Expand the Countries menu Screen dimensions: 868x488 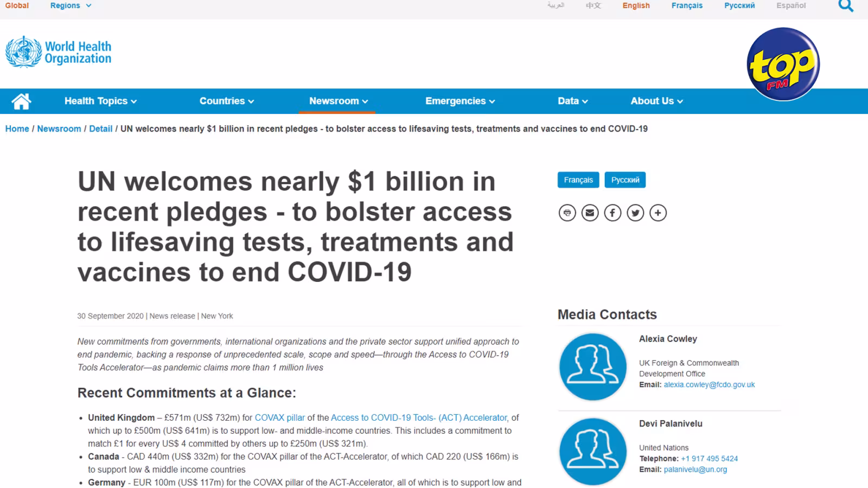[227, 101]
